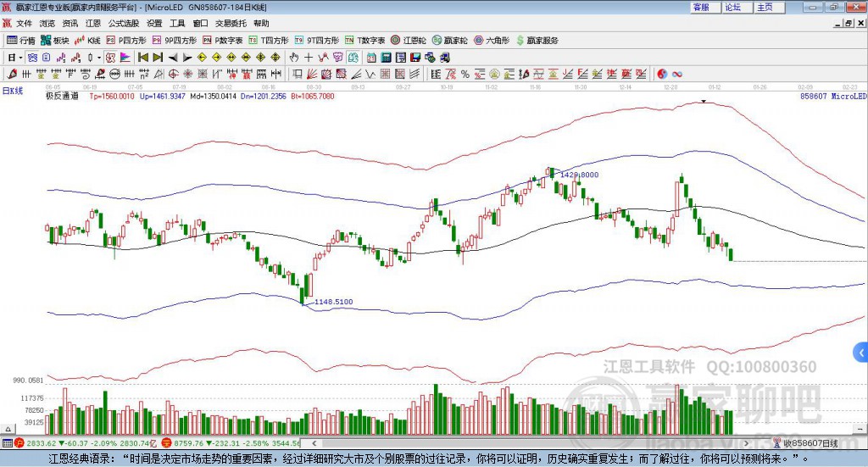Open the calculator icon

(x=386, y=58)
